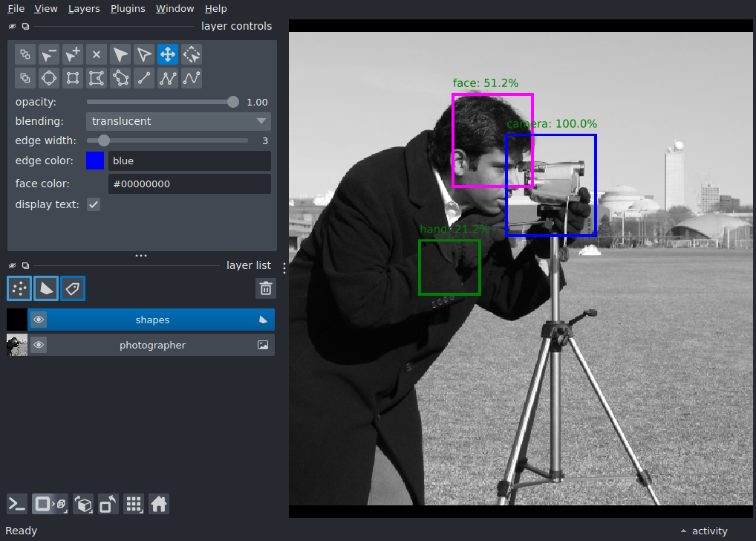Click the delete selected shapes icon

pos(97,54)
